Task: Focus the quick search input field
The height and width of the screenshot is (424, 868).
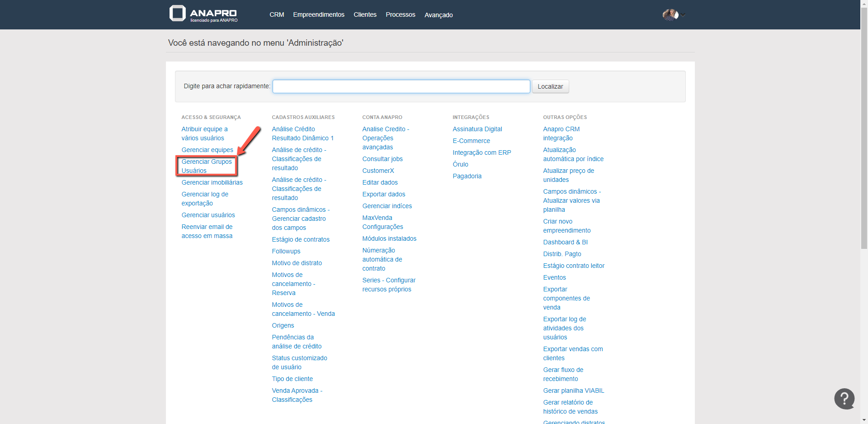Action: click(x=401, y=86)
